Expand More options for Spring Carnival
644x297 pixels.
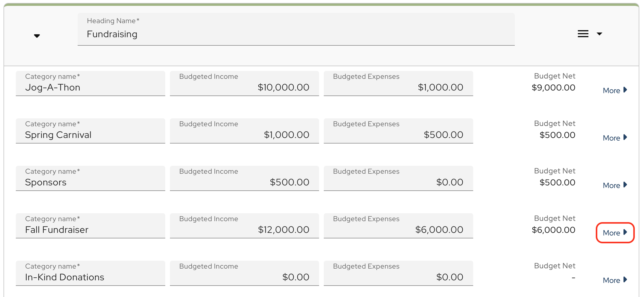pos(615,138)
